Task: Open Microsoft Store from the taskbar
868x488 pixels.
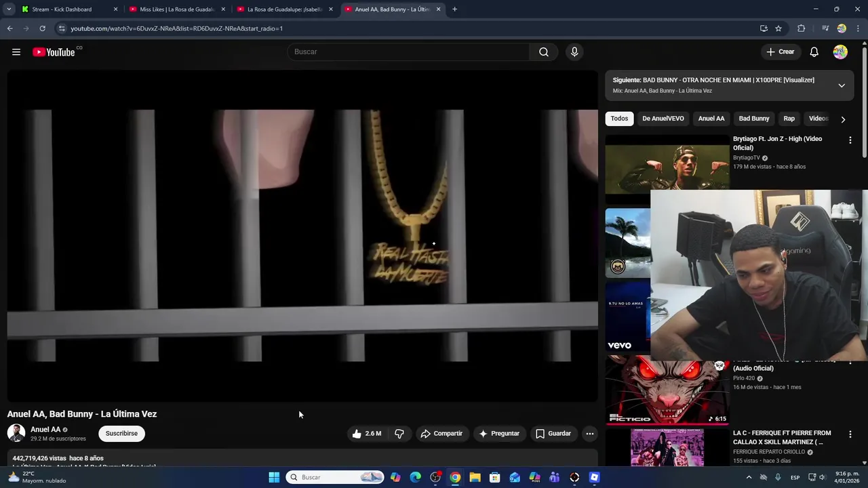Action: pos(495,477)
